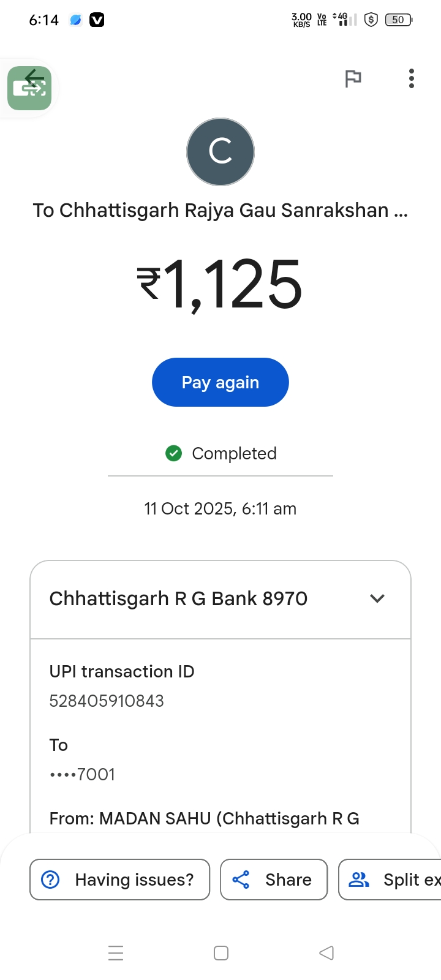This screenshot has height=980, width=441.
Task: Tap the question mark help icon
Action: coord(50,880)
